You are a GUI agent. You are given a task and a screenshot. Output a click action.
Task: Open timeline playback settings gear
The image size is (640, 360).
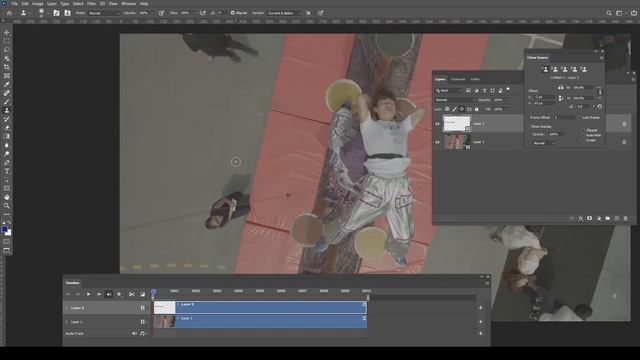click(119, 294)
